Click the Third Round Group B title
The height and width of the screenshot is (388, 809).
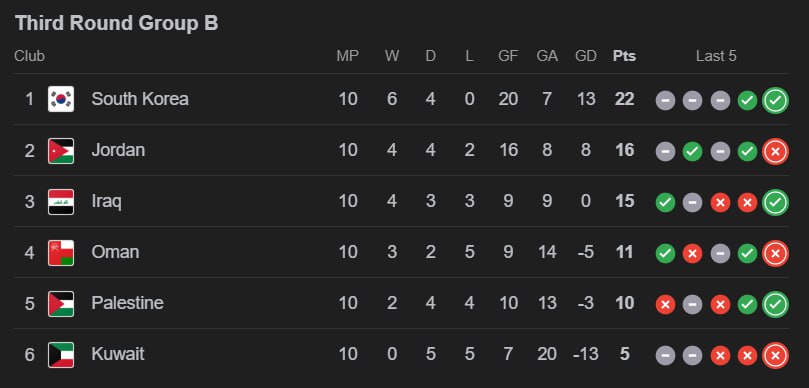[117, 23]
